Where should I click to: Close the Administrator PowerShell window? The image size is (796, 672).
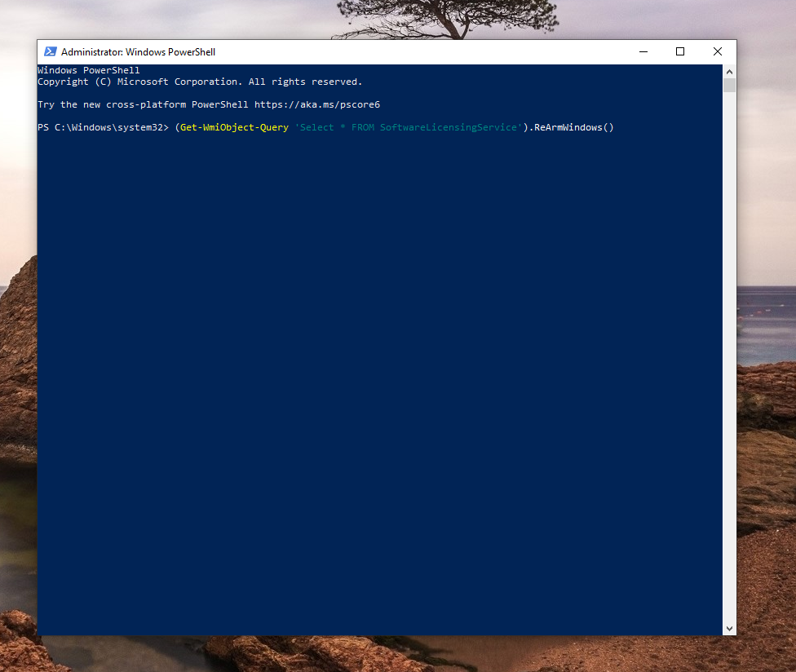718,51
